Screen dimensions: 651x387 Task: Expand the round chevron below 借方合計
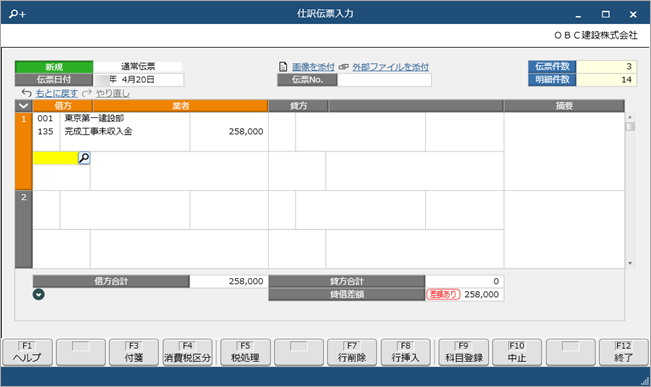[39, 294]
